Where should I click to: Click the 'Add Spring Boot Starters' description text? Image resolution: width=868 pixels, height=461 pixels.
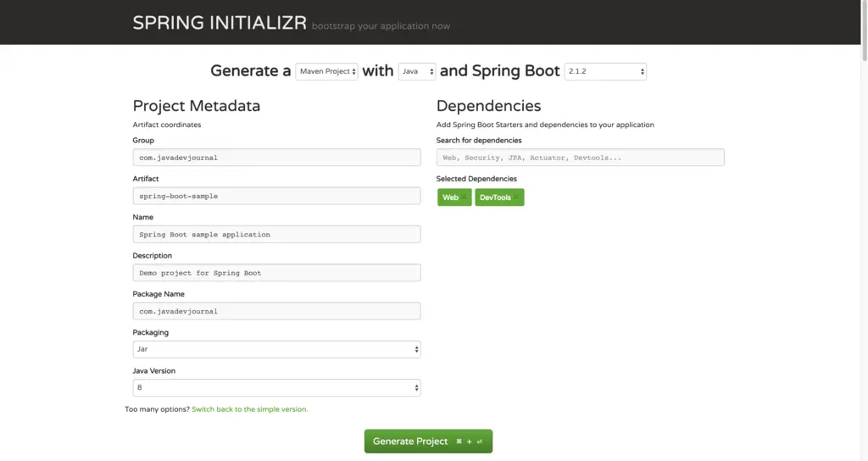[x=545, y=125]
